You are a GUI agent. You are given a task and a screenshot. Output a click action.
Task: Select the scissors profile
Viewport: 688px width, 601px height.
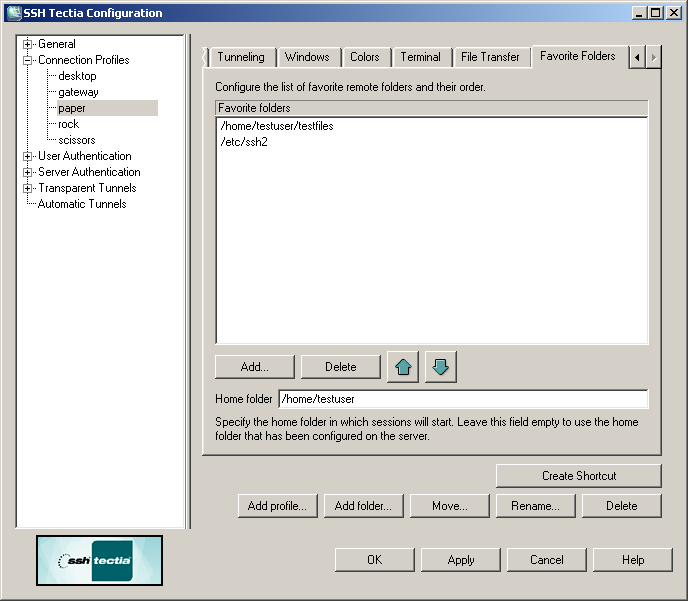(77, 140)
